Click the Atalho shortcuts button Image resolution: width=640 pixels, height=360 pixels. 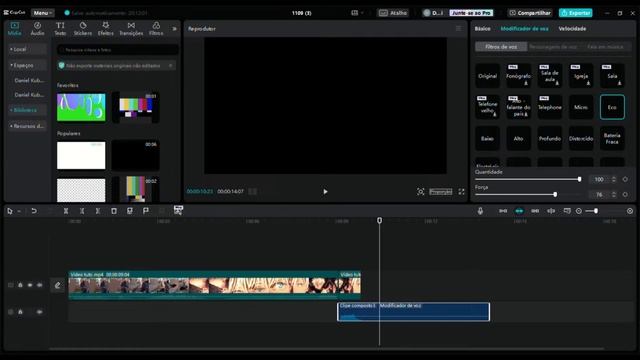coord(393,13)
